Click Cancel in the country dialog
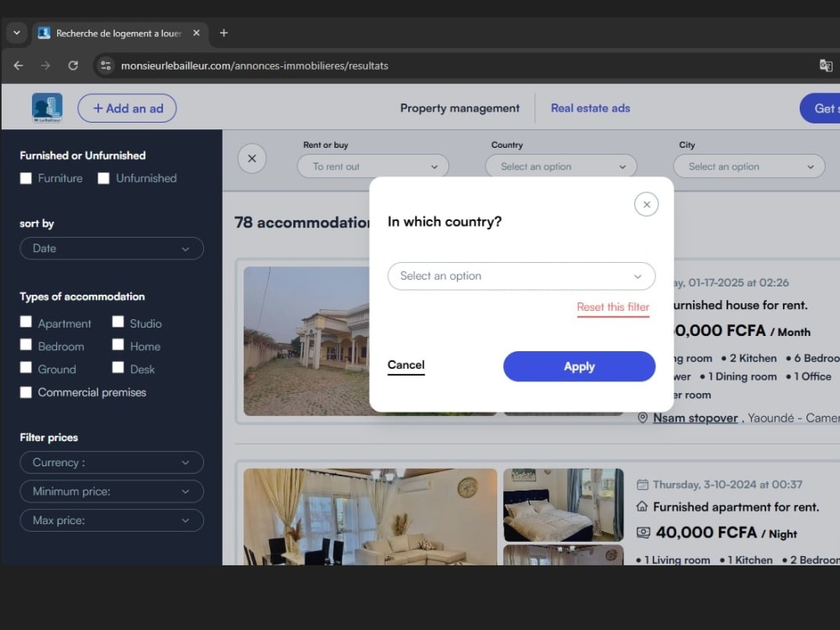This screenshot has width=840, height=630. click(406, 365)
